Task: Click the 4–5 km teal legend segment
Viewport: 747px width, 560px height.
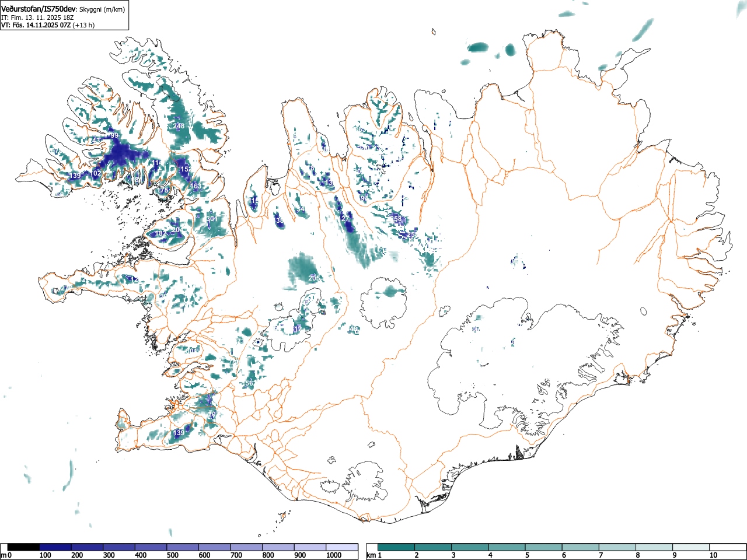Action: [507, 547]
